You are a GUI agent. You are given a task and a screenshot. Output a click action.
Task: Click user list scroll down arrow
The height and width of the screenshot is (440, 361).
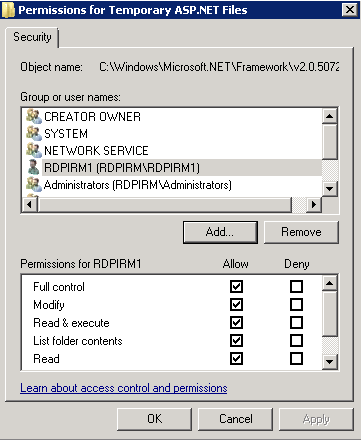click(330, 189)
